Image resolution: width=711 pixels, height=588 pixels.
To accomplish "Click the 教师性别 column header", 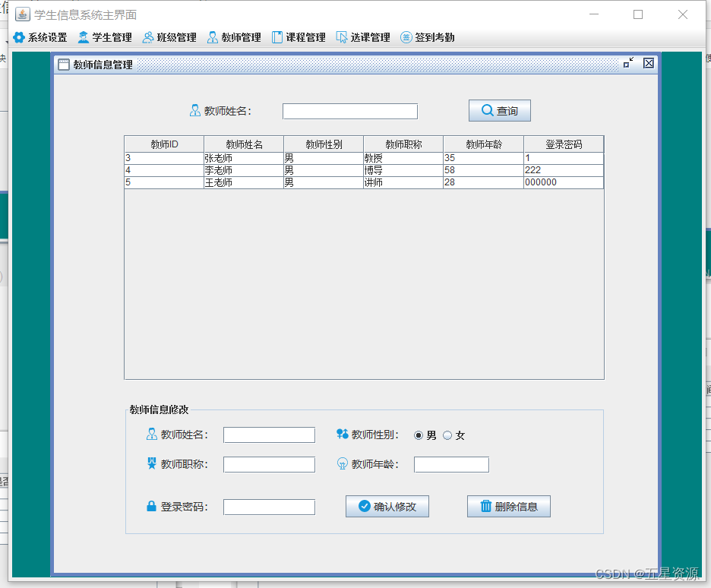I will click(x=324, y=144).
